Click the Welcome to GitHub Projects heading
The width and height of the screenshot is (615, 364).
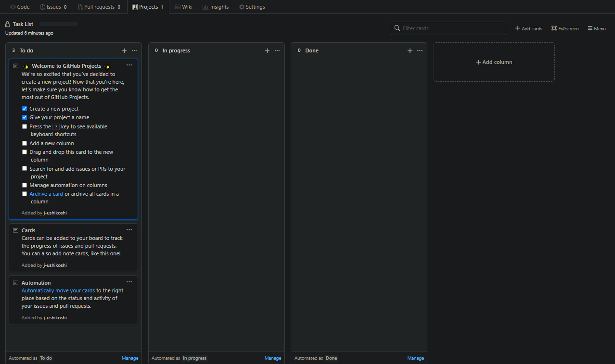click(66, 66)
